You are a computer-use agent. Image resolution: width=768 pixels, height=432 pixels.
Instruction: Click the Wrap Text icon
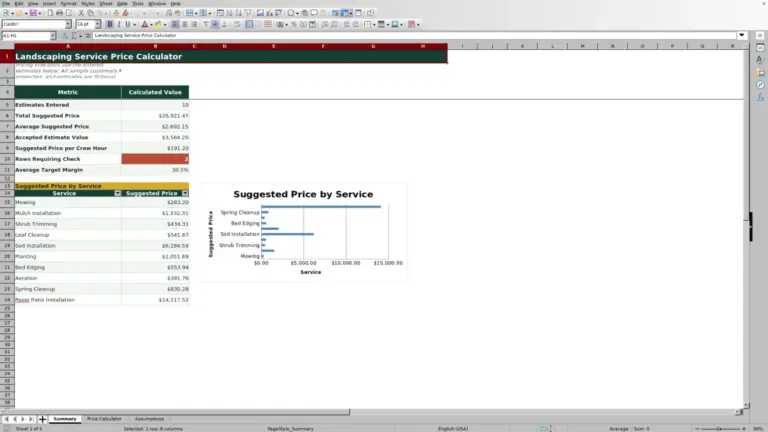point(237,24)
